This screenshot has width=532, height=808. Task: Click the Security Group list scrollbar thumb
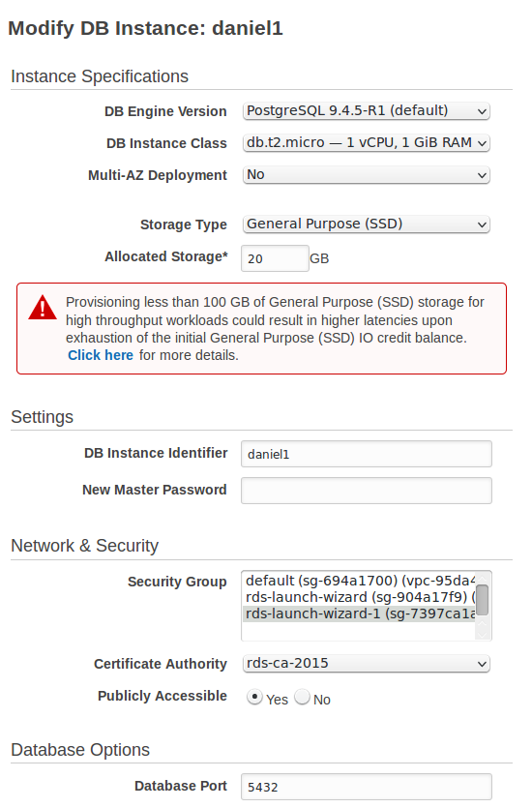[482, 600]
